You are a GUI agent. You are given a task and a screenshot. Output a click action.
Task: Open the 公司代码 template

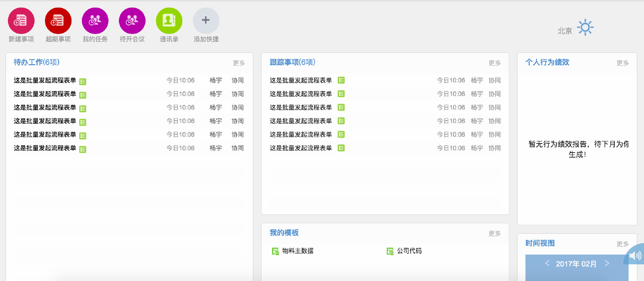(409, 251)
